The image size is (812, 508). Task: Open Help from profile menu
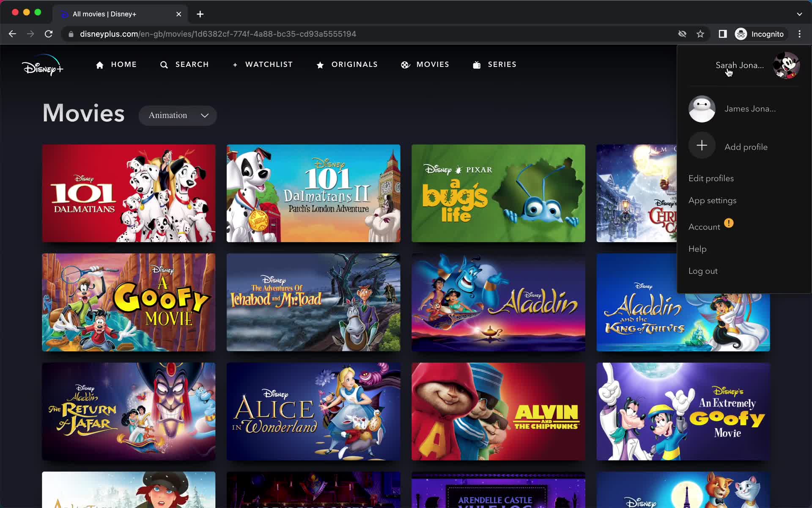697,249
